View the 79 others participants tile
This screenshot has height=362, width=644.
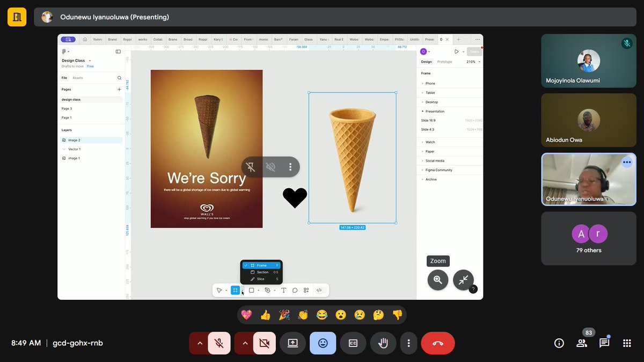click(x=589, y=239)
